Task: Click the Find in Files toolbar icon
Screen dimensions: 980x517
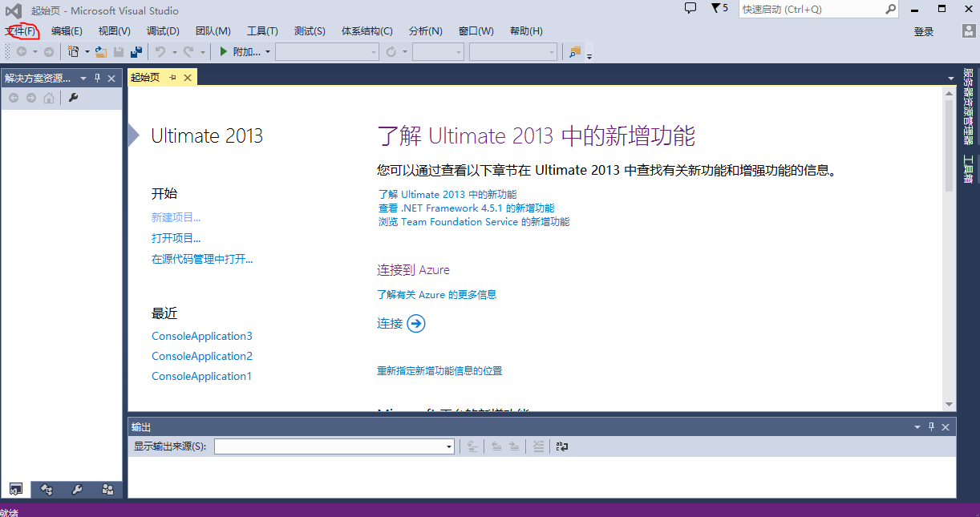Action: (574, 52)
